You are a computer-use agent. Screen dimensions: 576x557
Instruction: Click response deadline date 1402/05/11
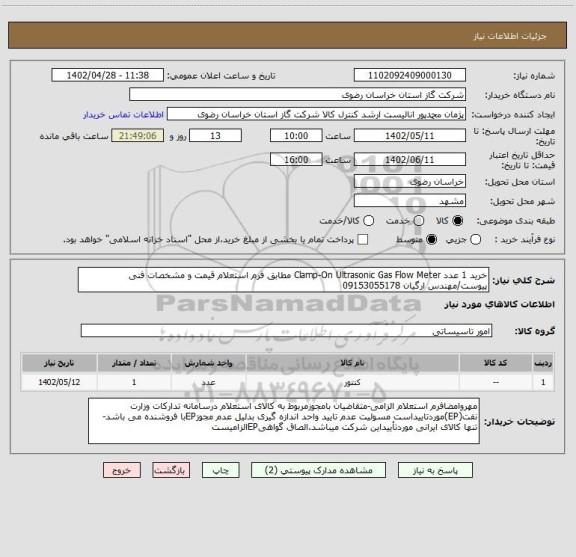point(410,136)
